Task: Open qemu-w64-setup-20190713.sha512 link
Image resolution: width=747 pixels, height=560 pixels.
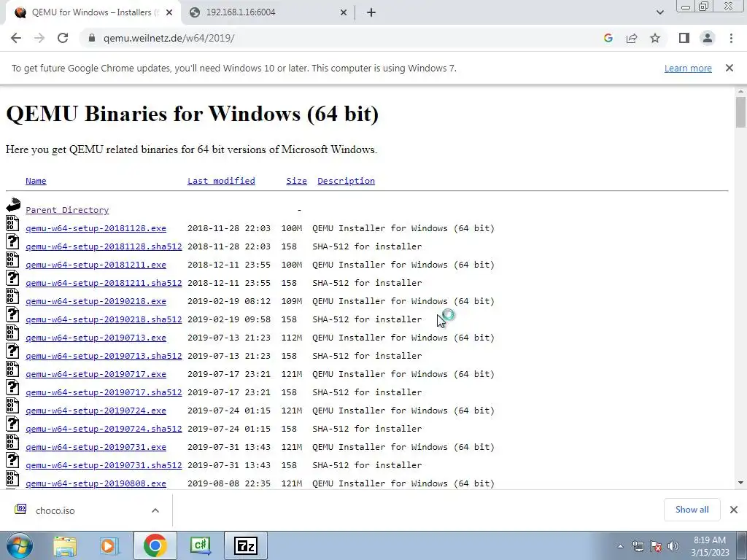Action: pyautogui.click(x=104, y=356)
